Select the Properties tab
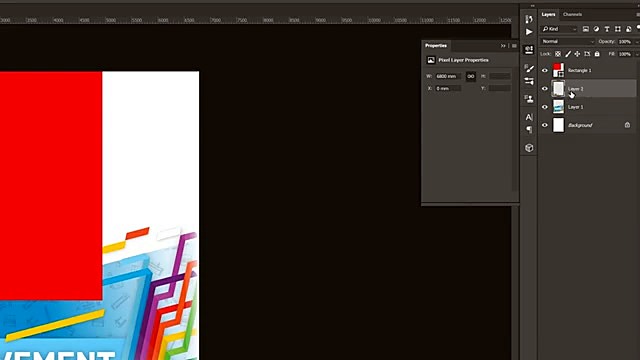The width and height of the screenshot is (640, 360). (x=436, y=45)
